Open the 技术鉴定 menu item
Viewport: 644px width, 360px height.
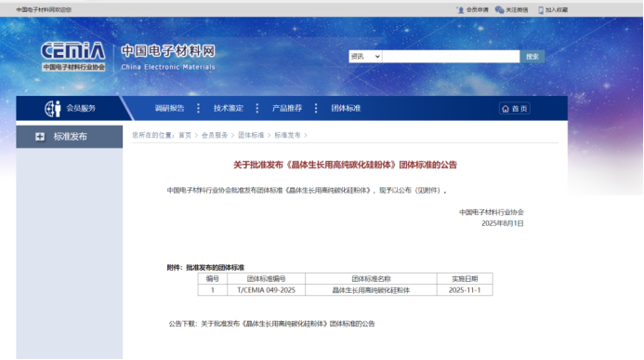click(x=228, y=108)
